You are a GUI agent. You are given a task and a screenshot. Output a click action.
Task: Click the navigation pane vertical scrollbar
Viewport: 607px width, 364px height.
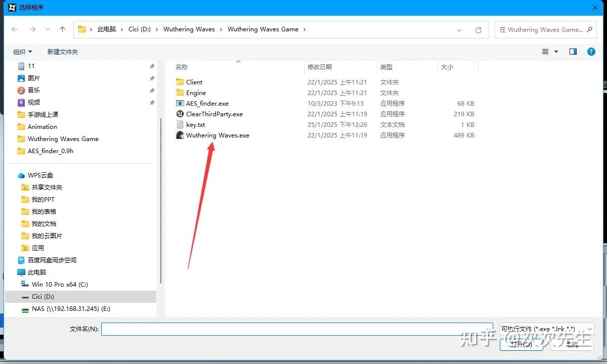tap(161, 202)
